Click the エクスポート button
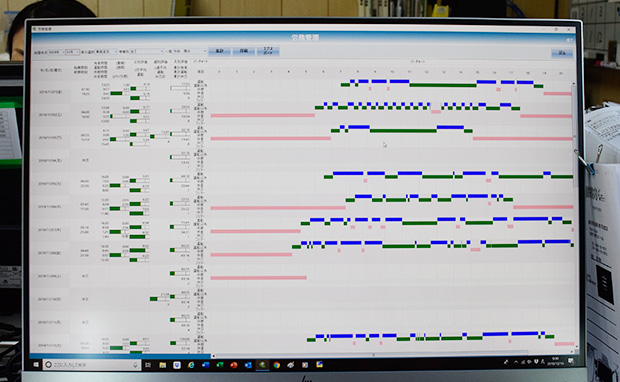The width and height of the screenshot is (620, 382). pyautogui.click(x=268, y=51)
